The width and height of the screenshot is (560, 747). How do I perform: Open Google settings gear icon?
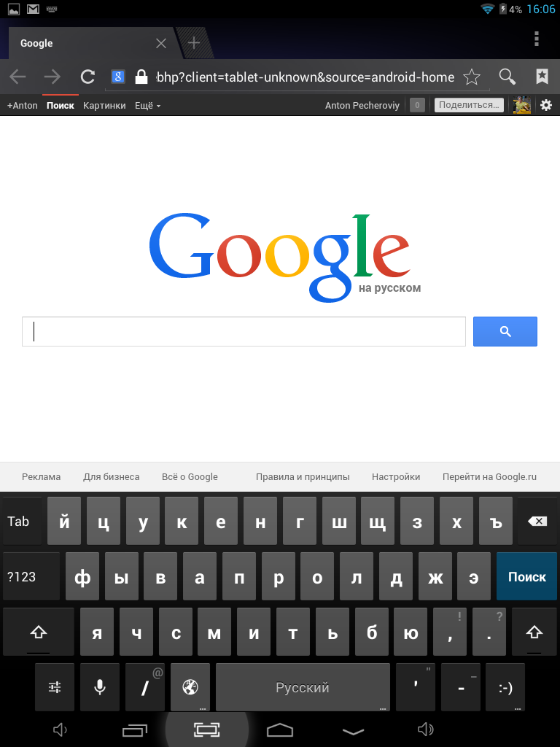546,105
